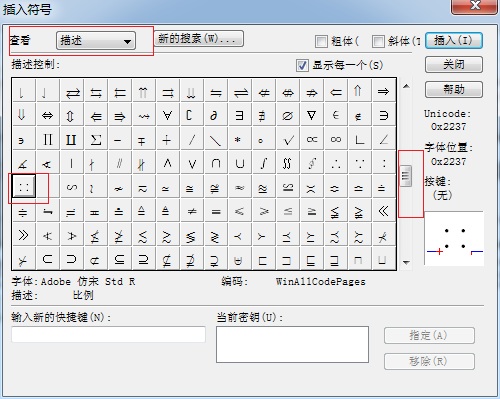Viewport: 500px width, 399px height.
Task: Open the 查看 dropdown showing 描述
Action: click(x=96, y=41)
